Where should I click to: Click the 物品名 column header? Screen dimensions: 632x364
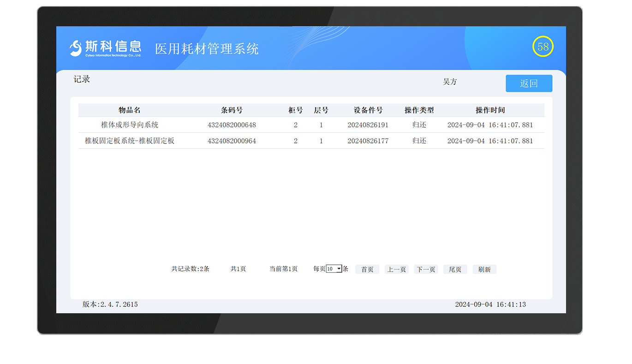[x=130, y=110]
